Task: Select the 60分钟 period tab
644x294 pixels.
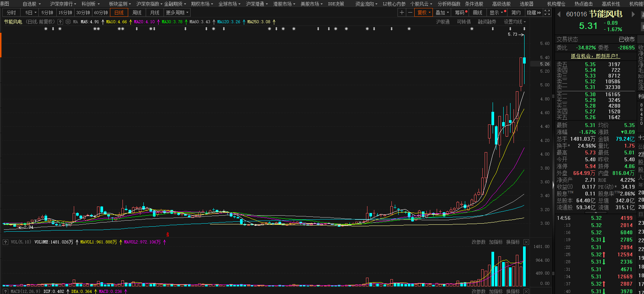Action: 101,13
